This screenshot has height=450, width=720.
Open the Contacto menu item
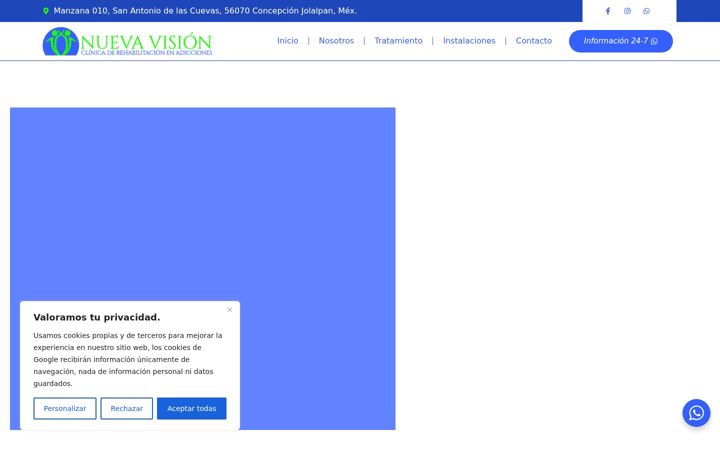534,41
